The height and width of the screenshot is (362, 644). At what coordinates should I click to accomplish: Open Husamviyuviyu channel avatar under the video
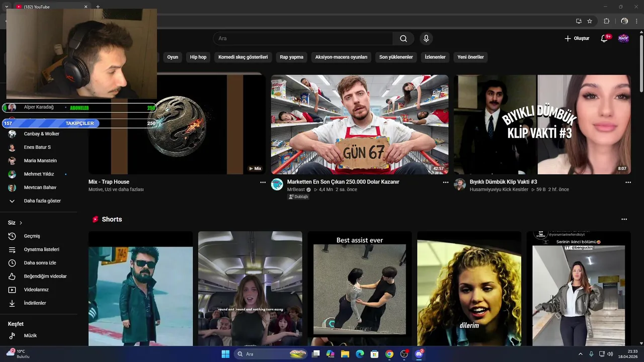tap(460, 185)
